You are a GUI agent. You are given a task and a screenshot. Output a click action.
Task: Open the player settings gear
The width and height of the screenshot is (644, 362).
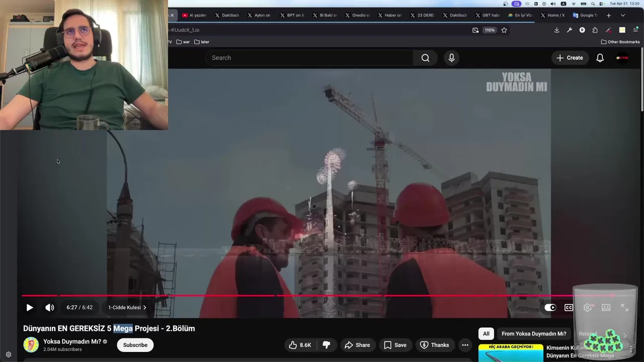tap(587, 308)
